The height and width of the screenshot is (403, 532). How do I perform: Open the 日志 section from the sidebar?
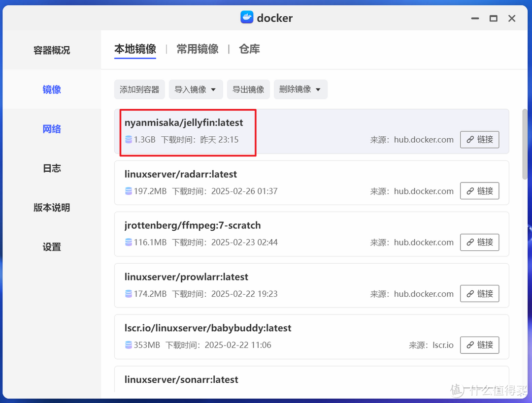tap(52, 168)
